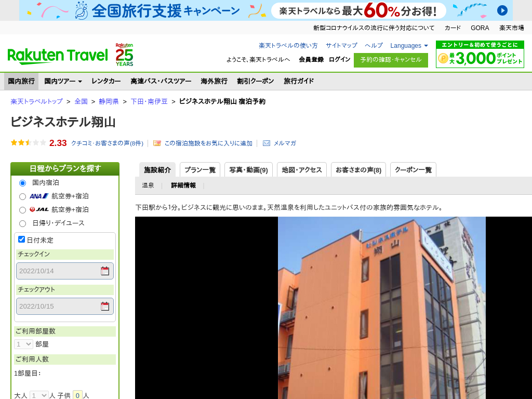
Task: Click the Rakuten 25 Years anniversary logo
Action: click(x=124, y=55)
